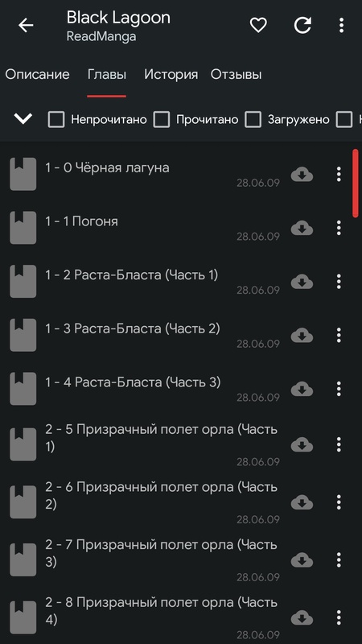Viewport: 362px width, 644px height.
Task: Enable the Непрочитано filter checkbox
Action: [56, 119]
